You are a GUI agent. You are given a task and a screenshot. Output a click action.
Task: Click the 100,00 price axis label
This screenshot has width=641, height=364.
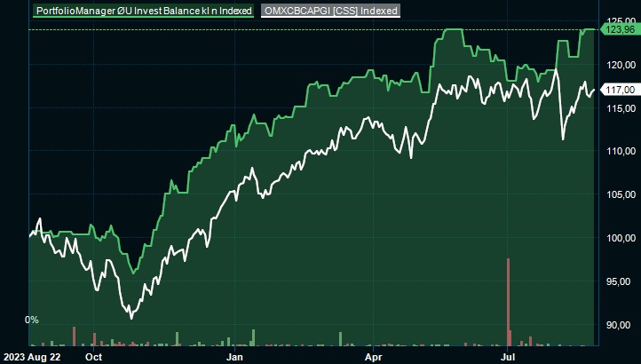[x=619, y=238]
